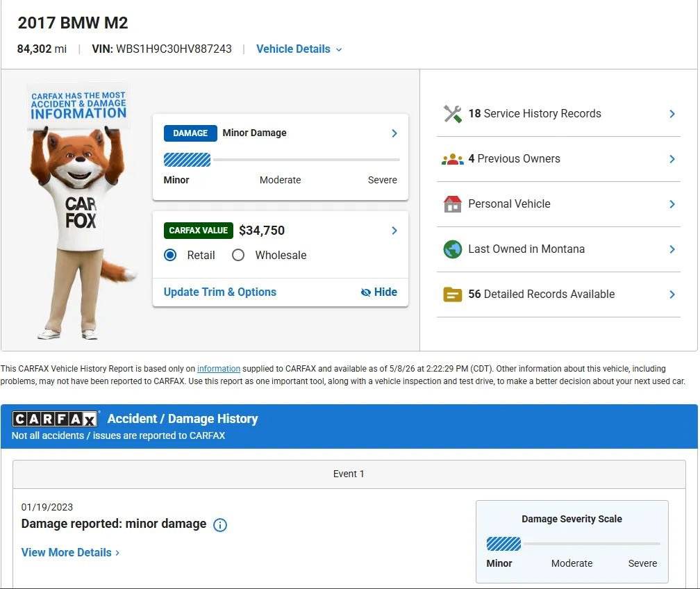
Task: Open the Personal Vehicle row chevron
Action: coord(672,204)
